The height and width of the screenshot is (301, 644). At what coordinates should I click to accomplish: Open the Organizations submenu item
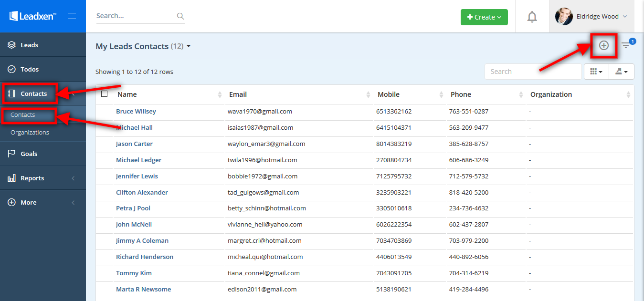click(30, 133)
